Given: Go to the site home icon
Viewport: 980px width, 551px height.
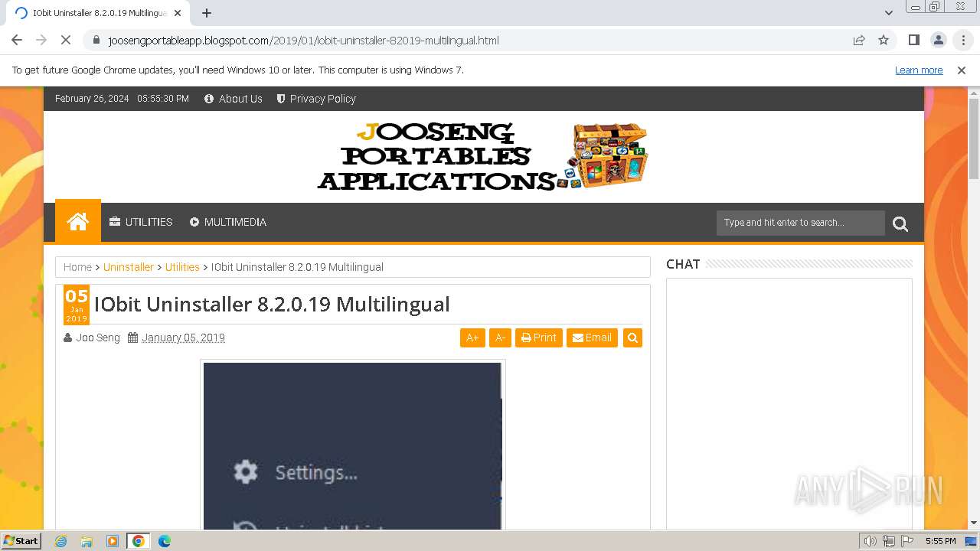Looking at the screenshot, I should coord(78,221).
